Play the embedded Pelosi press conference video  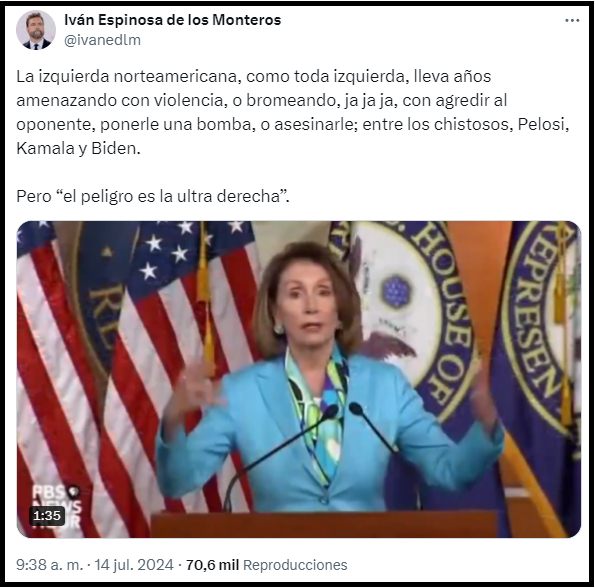pyautogui.click(x=299, y=379)
